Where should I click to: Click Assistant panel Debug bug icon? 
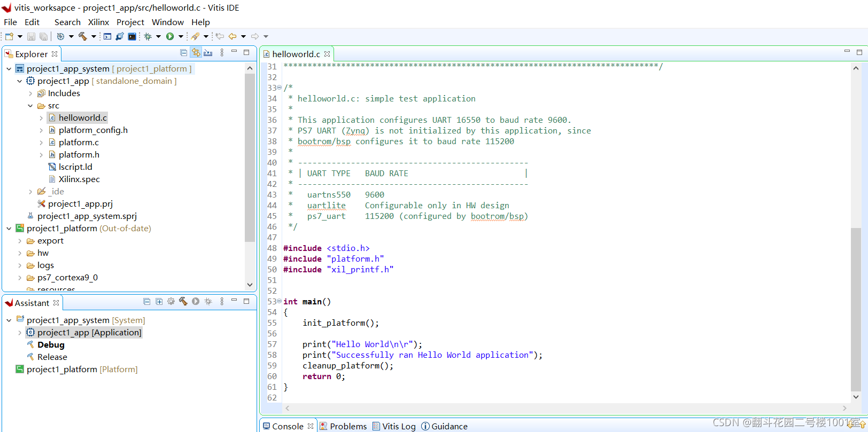click(x=208, y=302)
